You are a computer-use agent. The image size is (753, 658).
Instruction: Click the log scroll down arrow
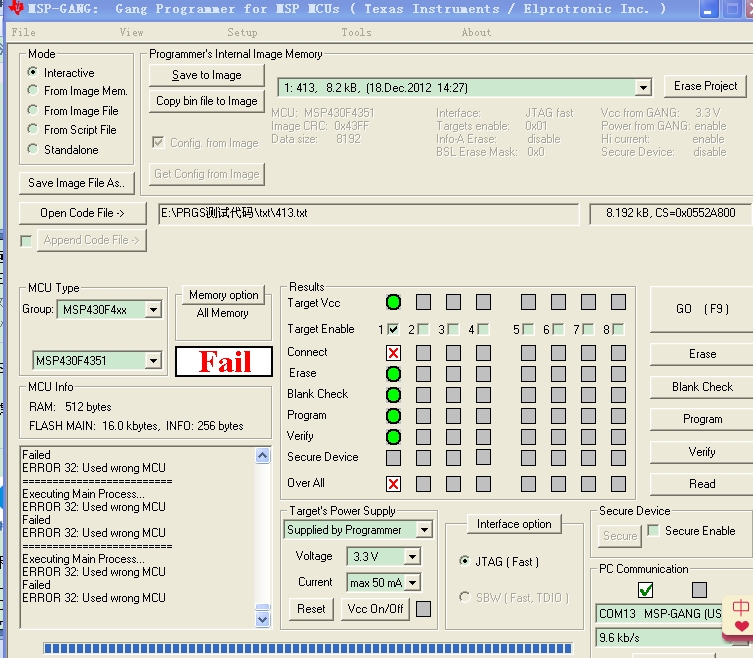pyautogui.click(x=262, y=620)
